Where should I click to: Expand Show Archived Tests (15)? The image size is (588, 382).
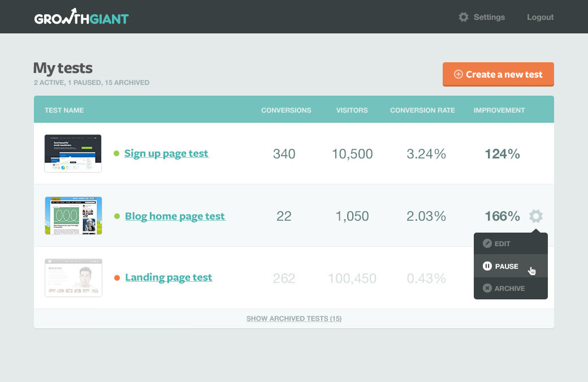pos(294,319)
